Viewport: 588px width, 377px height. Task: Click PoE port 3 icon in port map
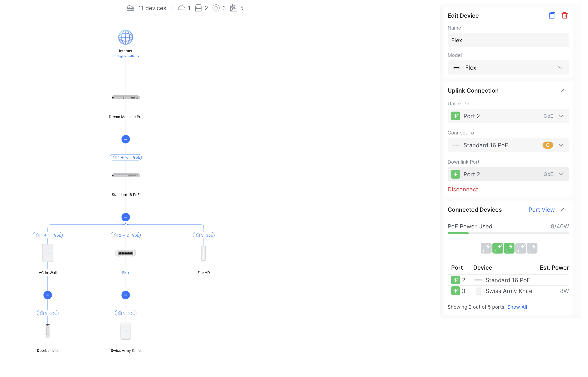click(x=509, y=248)
